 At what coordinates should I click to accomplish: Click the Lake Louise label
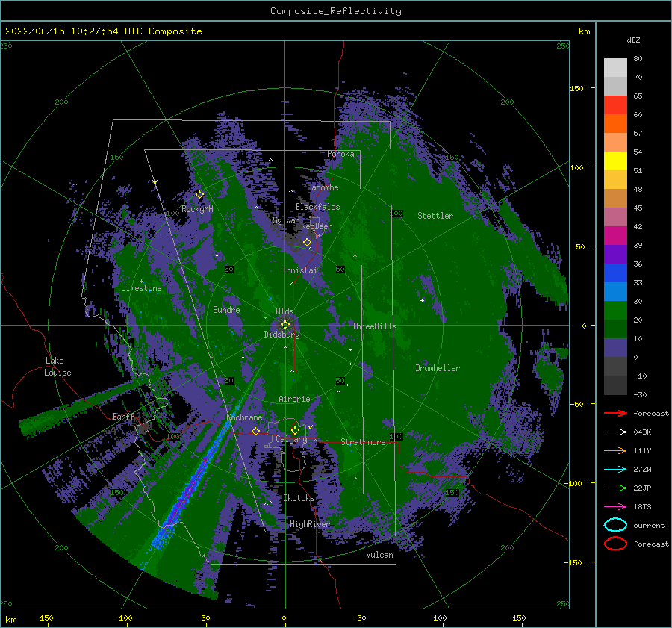[57, 367]
